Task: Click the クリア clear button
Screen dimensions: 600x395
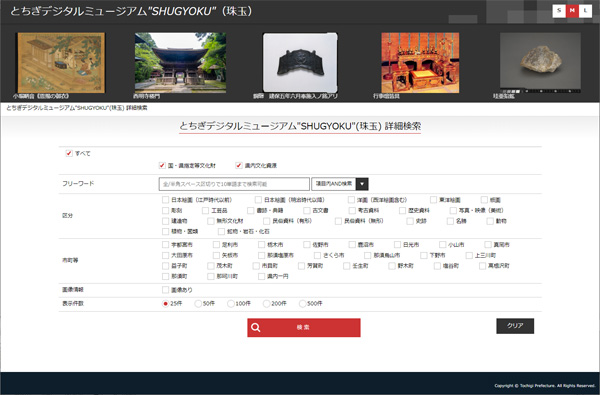Action: point(515,326)
